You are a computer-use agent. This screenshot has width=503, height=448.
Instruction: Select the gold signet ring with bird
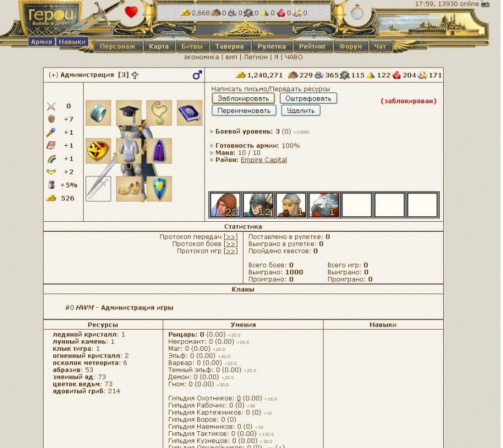tap(98, 151)
